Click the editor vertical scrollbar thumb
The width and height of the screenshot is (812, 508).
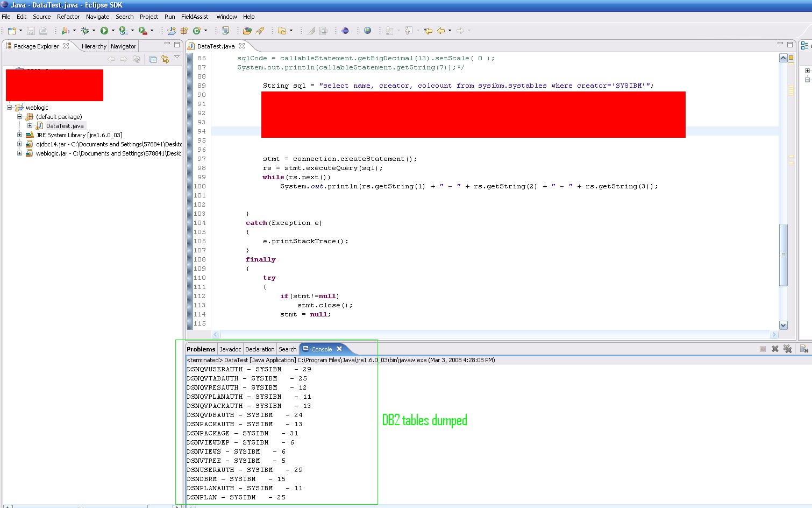pos(783,255)
